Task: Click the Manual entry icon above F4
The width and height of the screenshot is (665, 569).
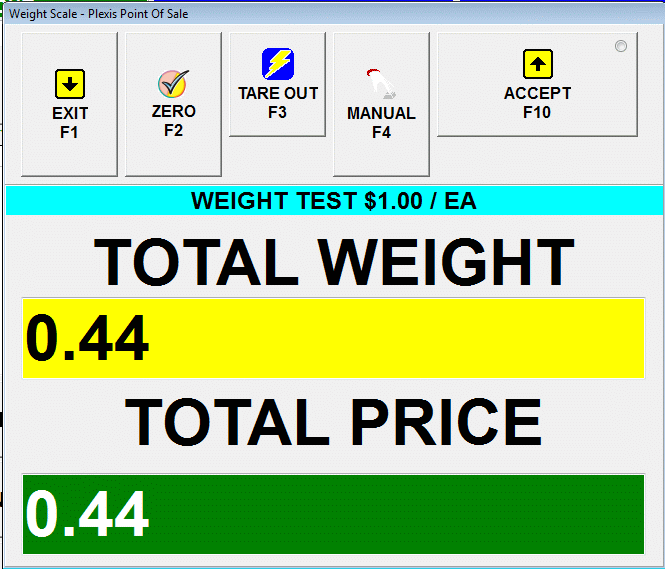Action: 380,83
